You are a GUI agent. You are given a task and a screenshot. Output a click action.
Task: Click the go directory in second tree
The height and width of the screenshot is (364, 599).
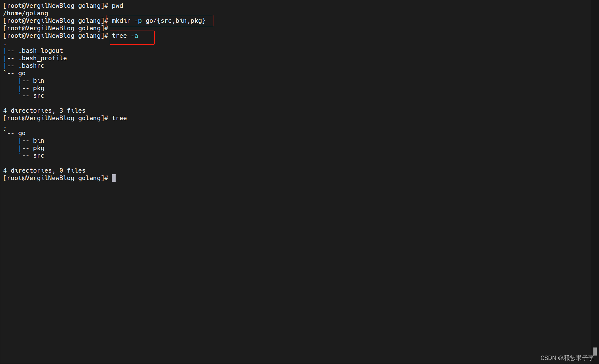tap(22, 133)
